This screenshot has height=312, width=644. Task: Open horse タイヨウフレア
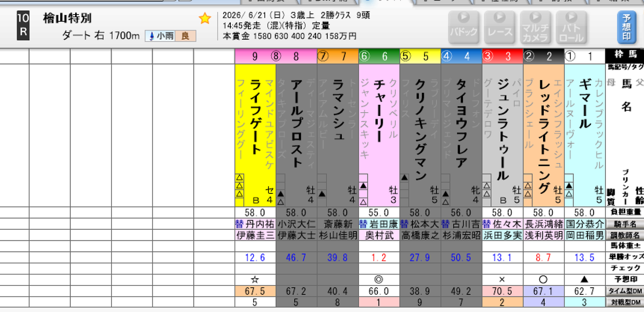point(462,123)
